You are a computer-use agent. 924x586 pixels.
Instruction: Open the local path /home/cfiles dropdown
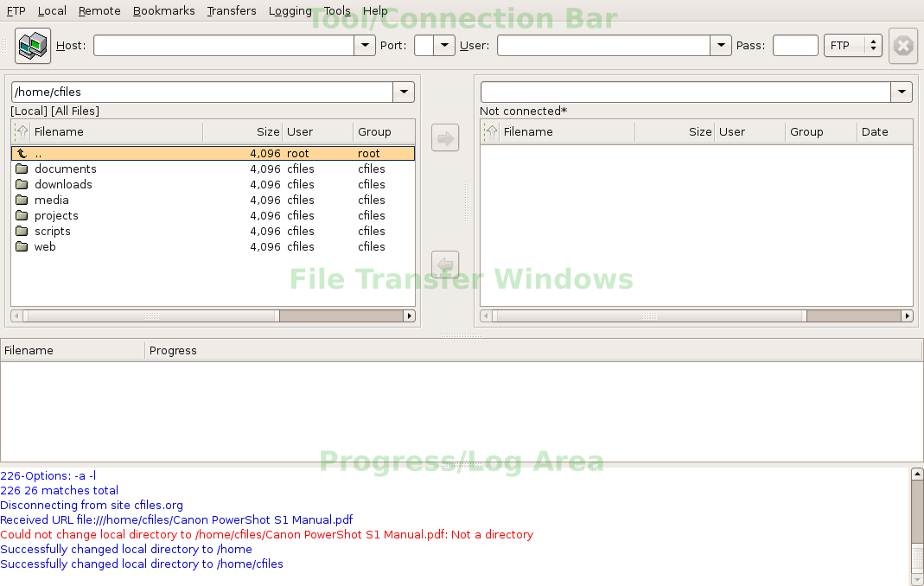coord(404,92)
